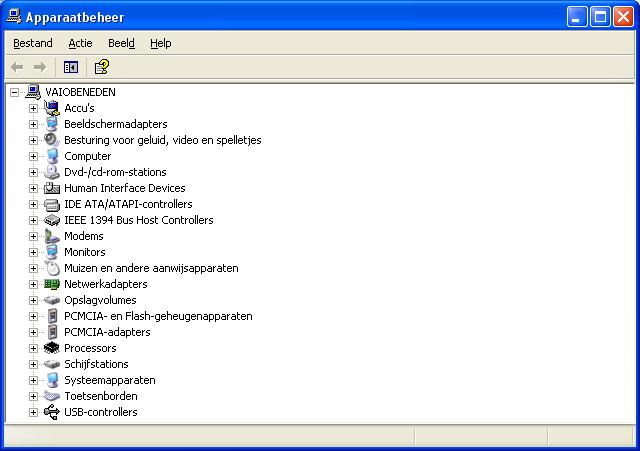Click the Toetsenborden keyboard icon

(52, 396)
